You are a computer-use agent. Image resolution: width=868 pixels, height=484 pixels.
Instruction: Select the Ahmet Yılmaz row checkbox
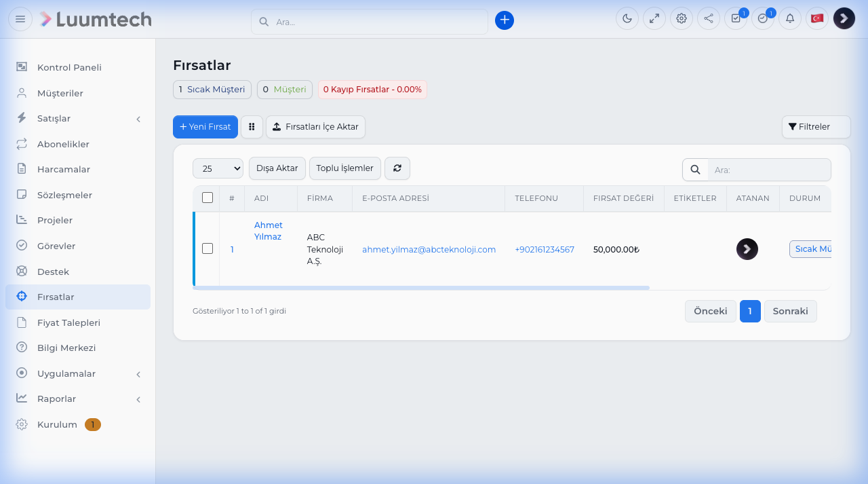click(208, 249)
